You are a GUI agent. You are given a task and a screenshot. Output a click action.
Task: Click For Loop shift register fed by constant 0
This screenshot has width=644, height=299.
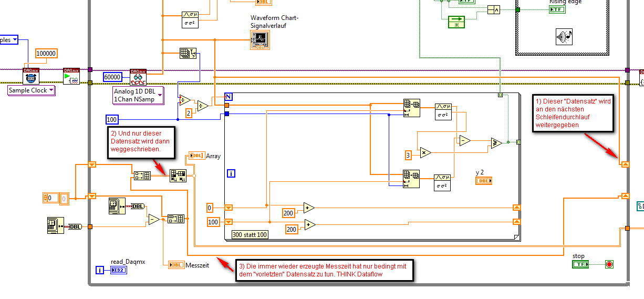[228, 208]
